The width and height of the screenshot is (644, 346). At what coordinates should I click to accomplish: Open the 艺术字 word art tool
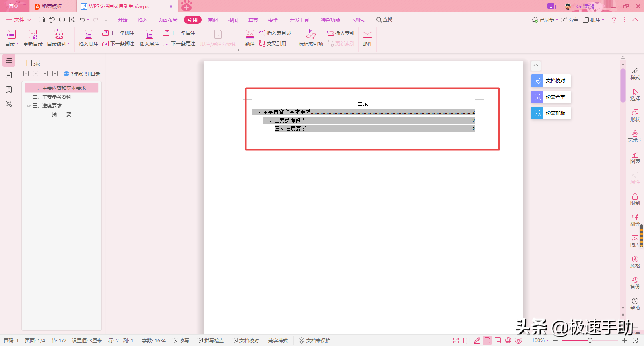635,136
